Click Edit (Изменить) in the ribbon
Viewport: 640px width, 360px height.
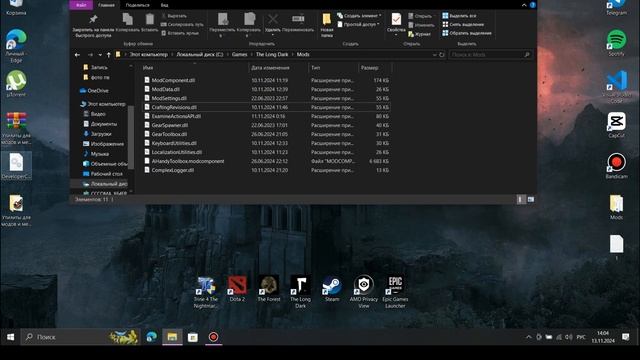click(421, 25)
